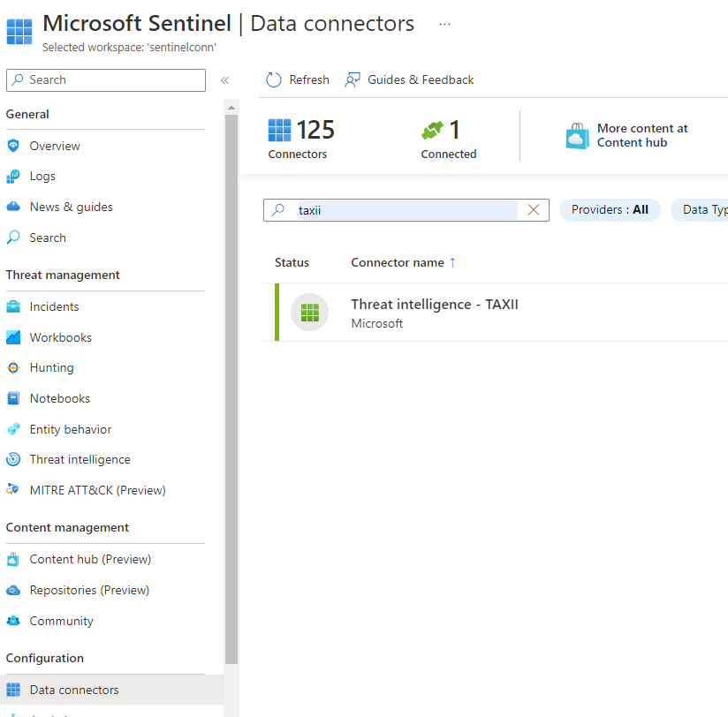The height and width of the screenshot is (717, 728).
Task: Click the Refresh circular arrow icon
Action: pos(274,79)
